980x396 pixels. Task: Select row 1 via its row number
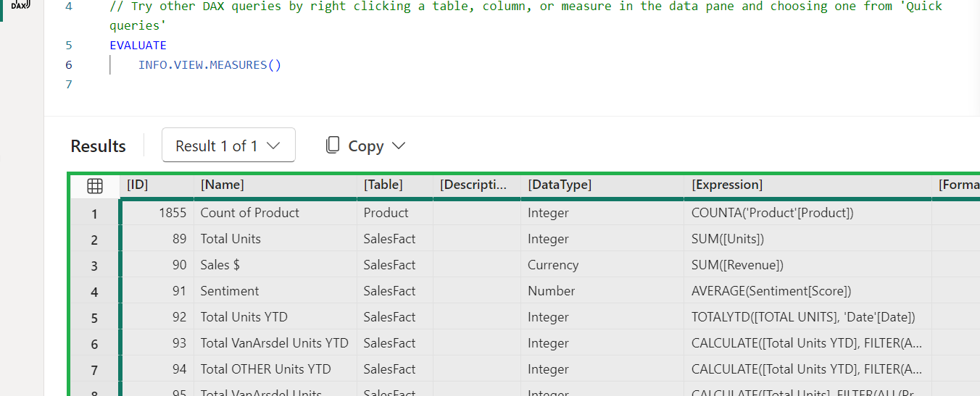coord(94,214)
